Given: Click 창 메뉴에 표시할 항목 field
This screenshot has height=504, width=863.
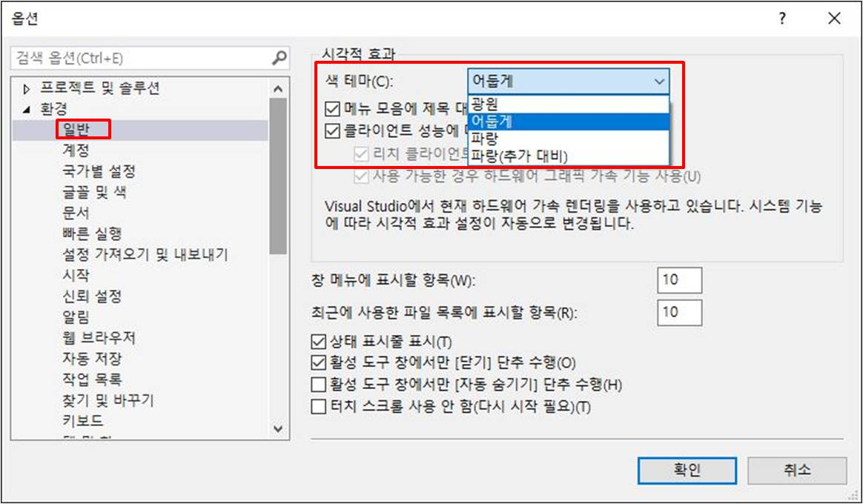Looking at the screenshot, I should (x=680, y=280).
